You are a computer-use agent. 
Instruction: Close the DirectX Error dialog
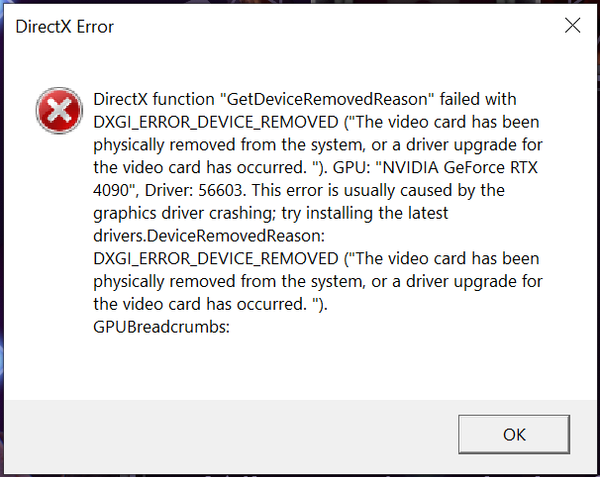tap(572, 26)
